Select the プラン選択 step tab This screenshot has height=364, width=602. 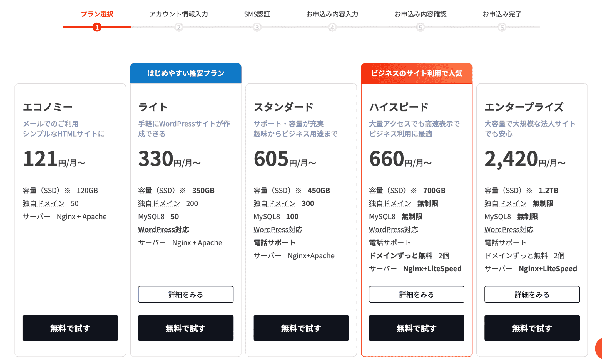[x=97, y=14]
